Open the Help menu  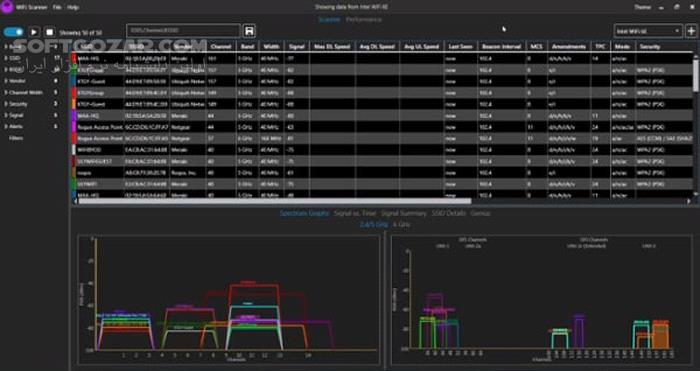73,8
